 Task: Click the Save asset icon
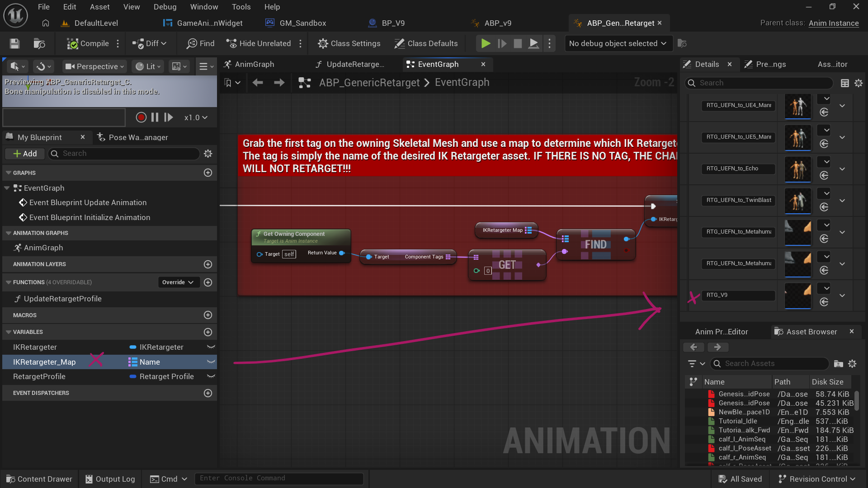pos(14,43)
